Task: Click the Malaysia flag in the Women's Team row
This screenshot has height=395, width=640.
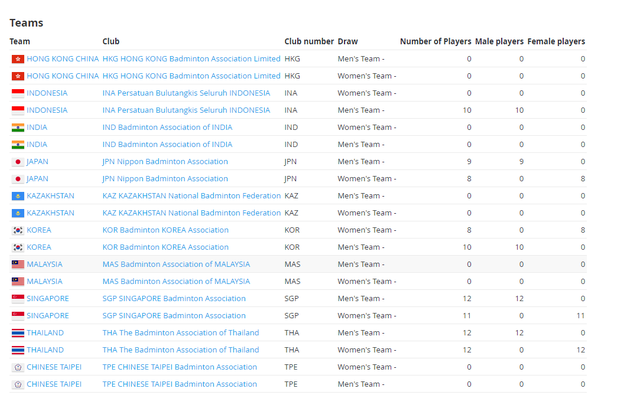Action: point(18,282)
